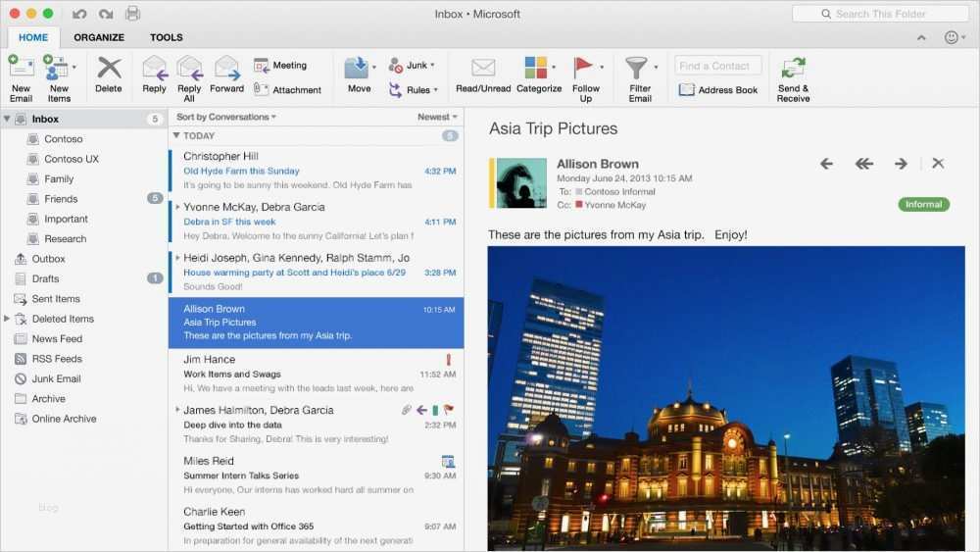Click the Find a Contact field
980x552 pixels.
718,66
